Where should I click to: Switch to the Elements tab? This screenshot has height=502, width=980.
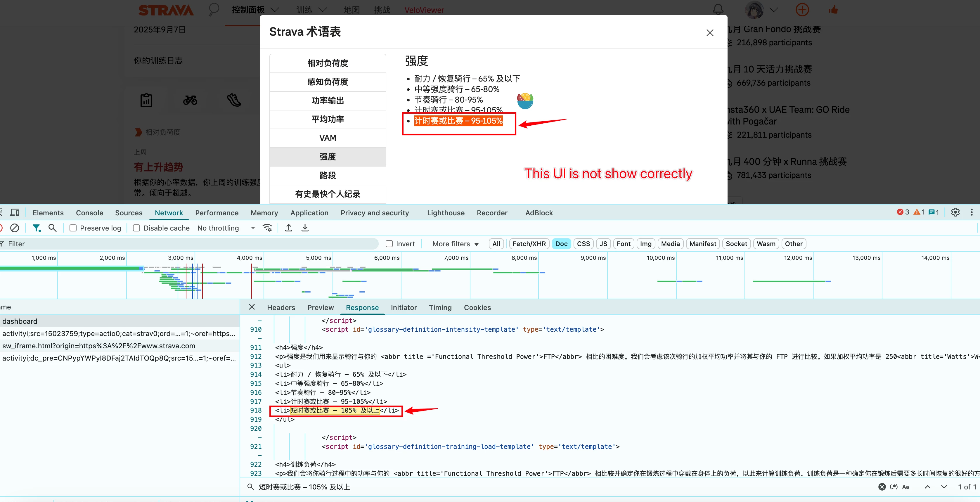pyautogui.click(x=48, y=213)
